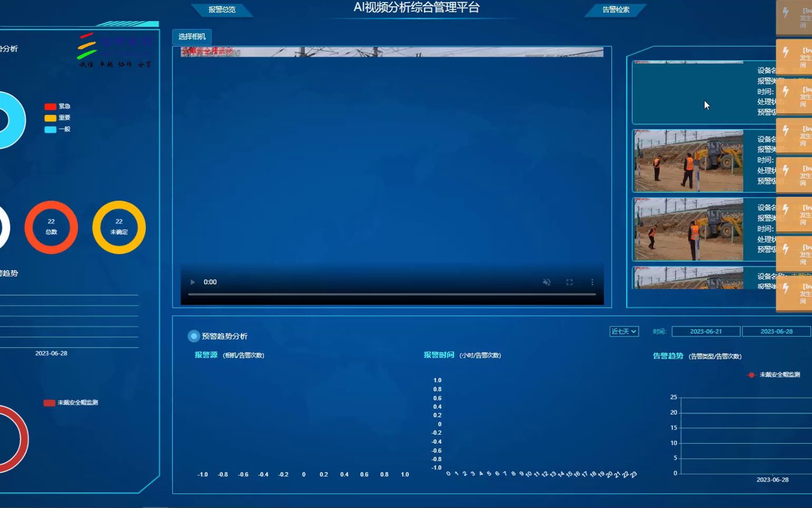Select the start date field 2023-06-21

point(706,331)
